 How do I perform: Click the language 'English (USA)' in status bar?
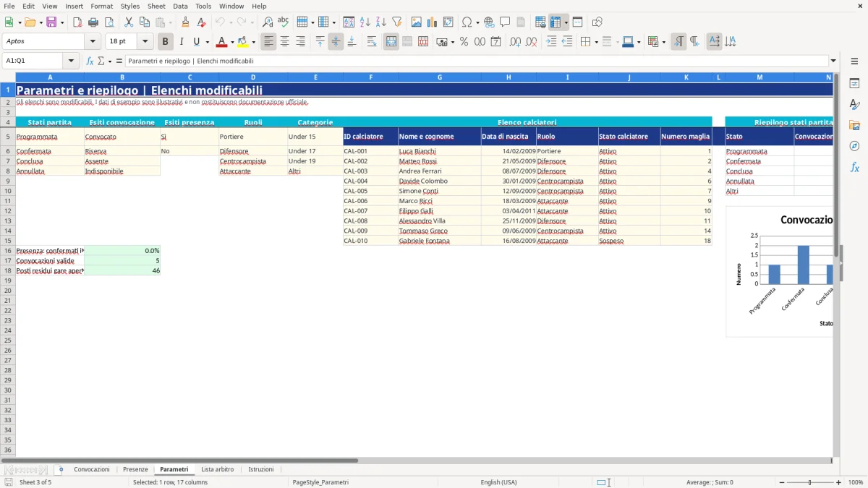tap(498, 482)
